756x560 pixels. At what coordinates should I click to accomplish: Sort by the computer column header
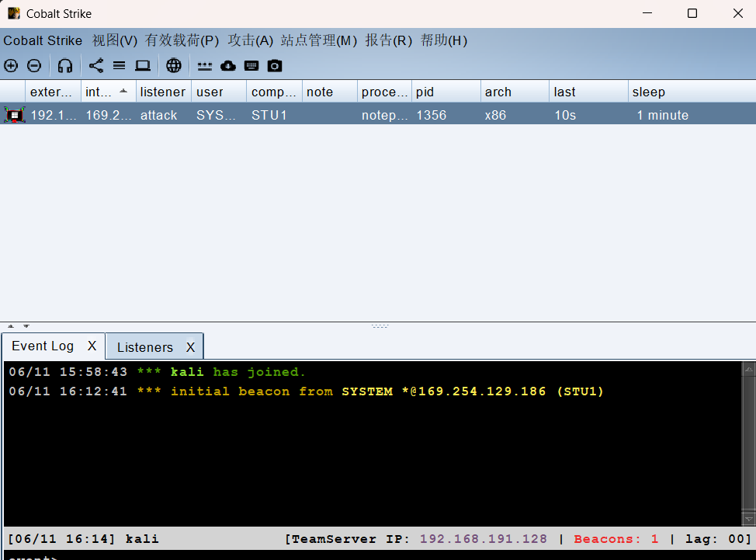coord(274,92)
